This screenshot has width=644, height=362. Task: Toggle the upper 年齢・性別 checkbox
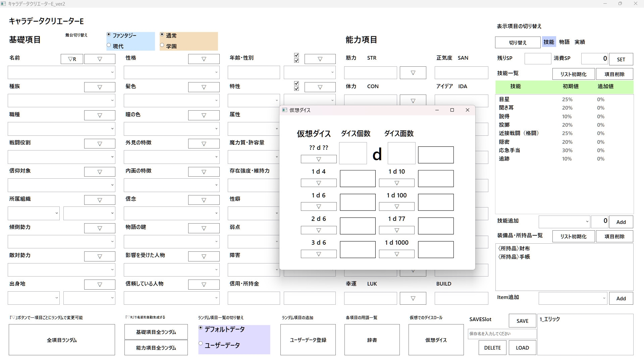click(x=296, y=55)
